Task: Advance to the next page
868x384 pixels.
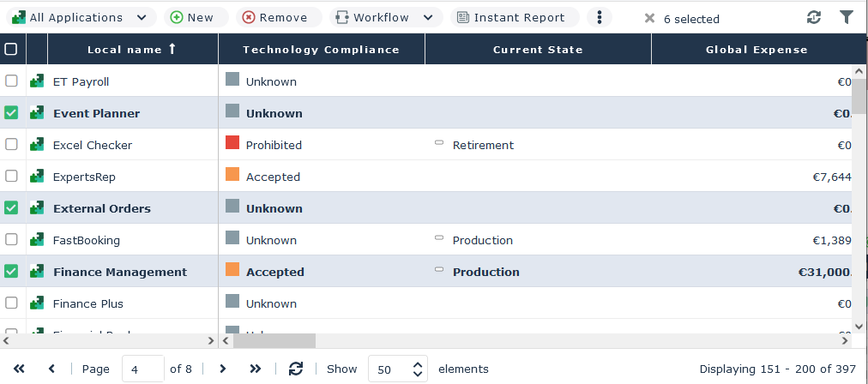Action: (x=223, y=369)
